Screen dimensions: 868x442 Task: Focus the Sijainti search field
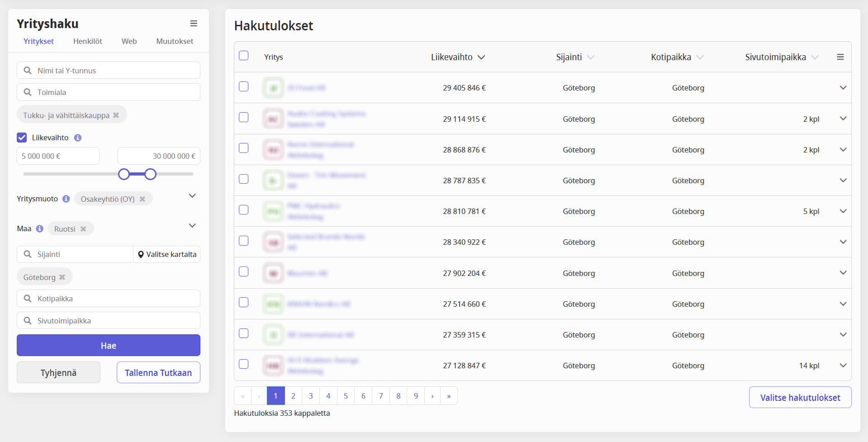(75, 254)
